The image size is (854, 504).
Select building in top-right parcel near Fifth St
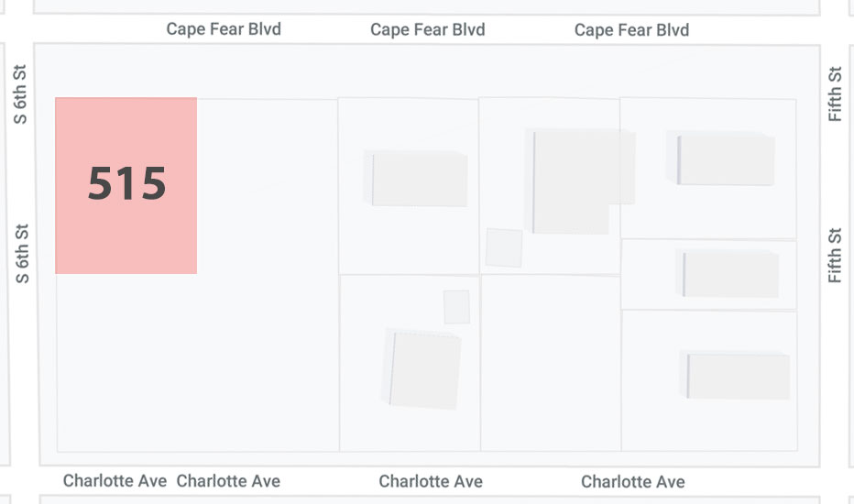tap(720, 159)
